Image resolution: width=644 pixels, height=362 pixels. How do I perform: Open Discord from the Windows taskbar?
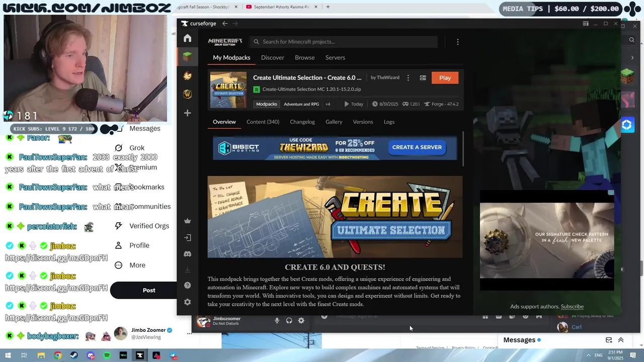[x=91, y=355]
